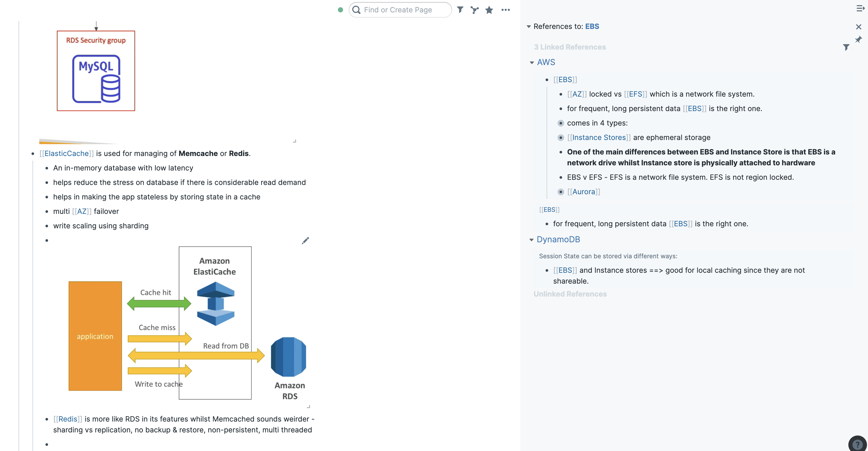Toggle the 3 Linked References section
The width and height of the screenshot is (868, 451).
[x=570, y=47]
